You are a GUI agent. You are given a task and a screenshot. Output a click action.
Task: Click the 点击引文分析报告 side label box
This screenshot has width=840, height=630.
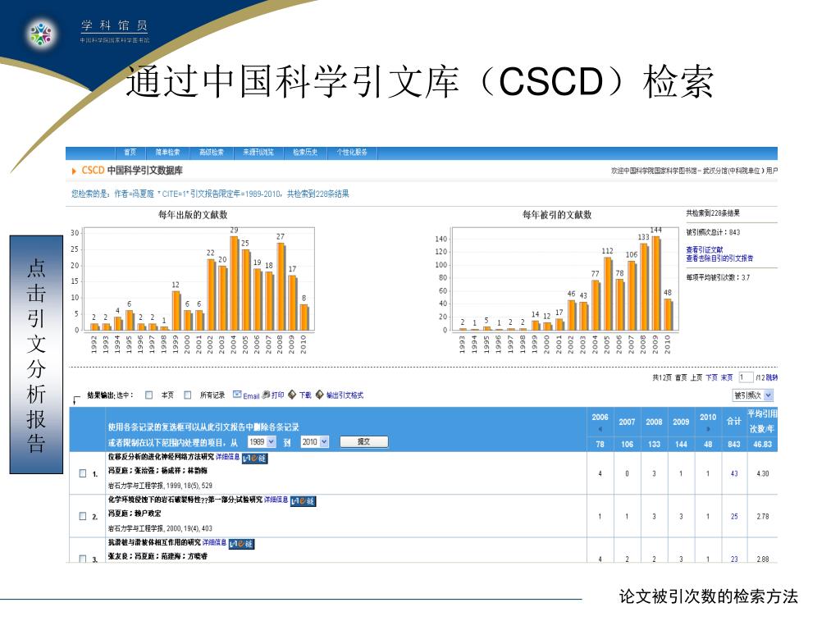(x=36, y=354)
